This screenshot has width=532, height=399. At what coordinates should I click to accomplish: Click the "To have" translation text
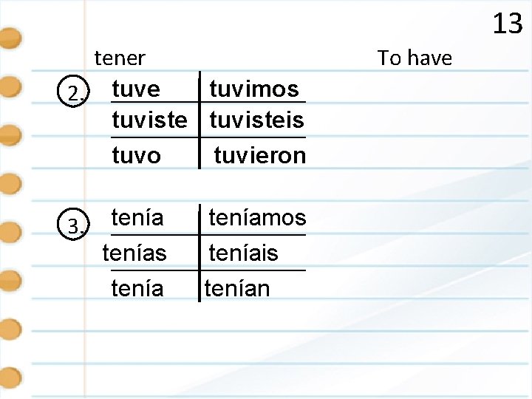[415, 57]
